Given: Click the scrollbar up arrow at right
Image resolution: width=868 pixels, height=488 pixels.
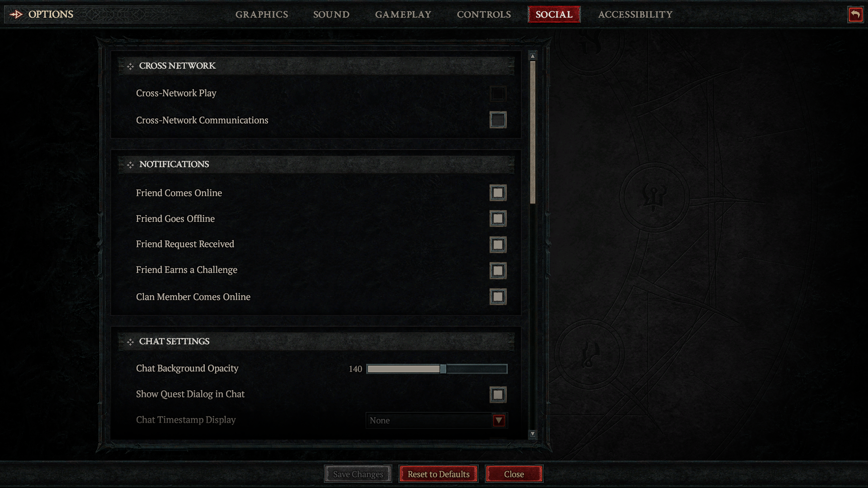Looking at the screenshot, I should coord(533,56).
